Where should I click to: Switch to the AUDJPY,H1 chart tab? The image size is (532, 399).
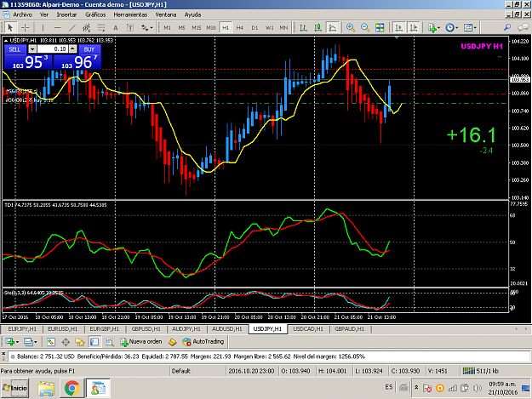(x=186, y=329)
